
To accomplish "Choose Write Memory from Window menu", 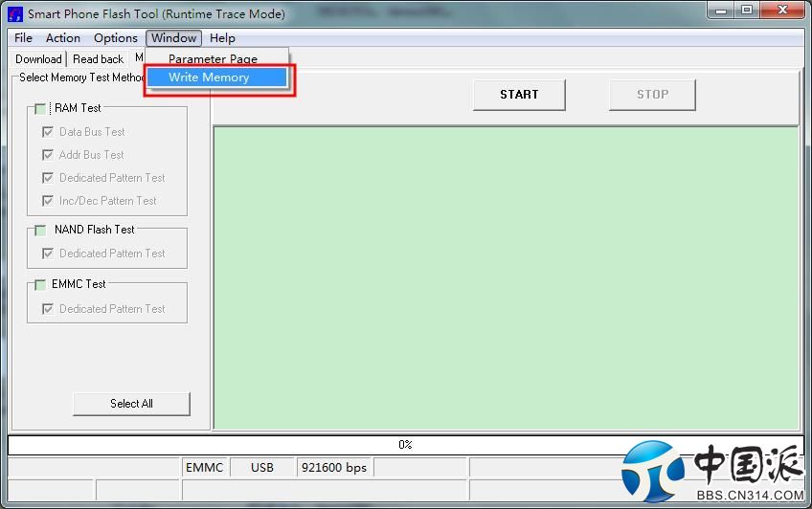I will click(x=217, y=77).
